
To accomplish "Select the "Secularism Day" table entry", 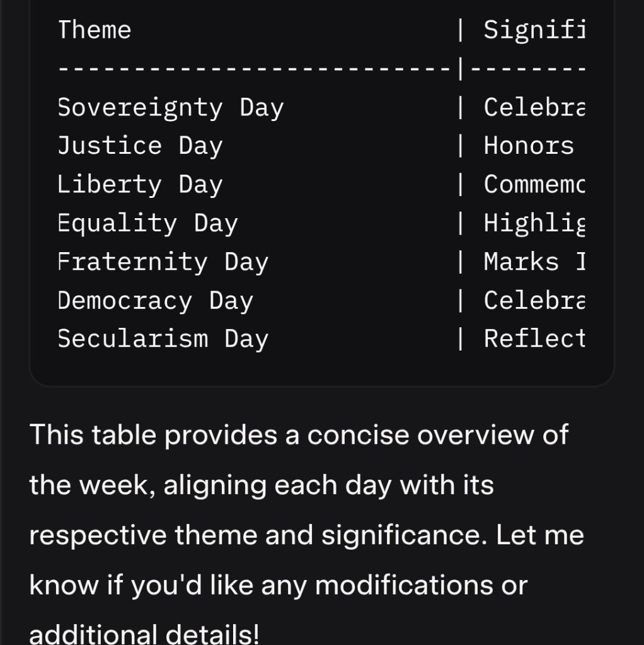I will point(163,339).
